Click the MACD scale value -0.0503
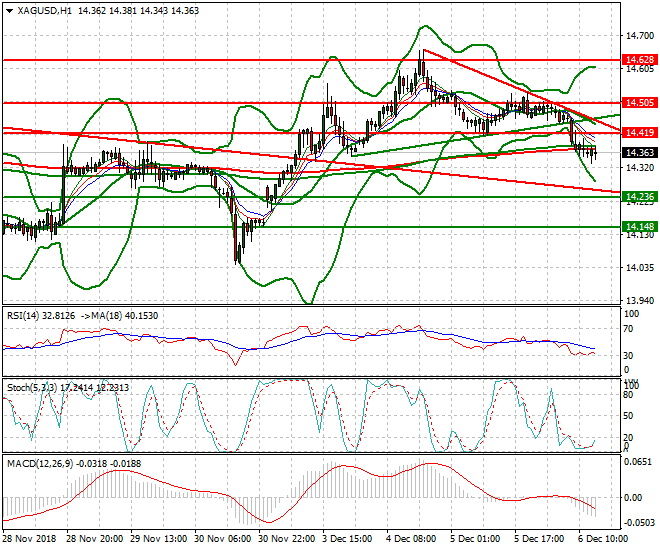Viewport: 660px width, 550px height. coord(640,523)
